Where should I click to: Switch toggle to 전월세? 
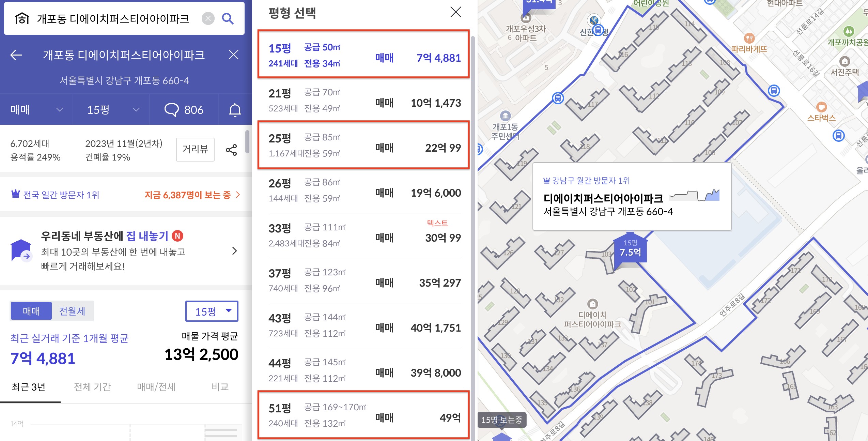[x=72, y=311]
